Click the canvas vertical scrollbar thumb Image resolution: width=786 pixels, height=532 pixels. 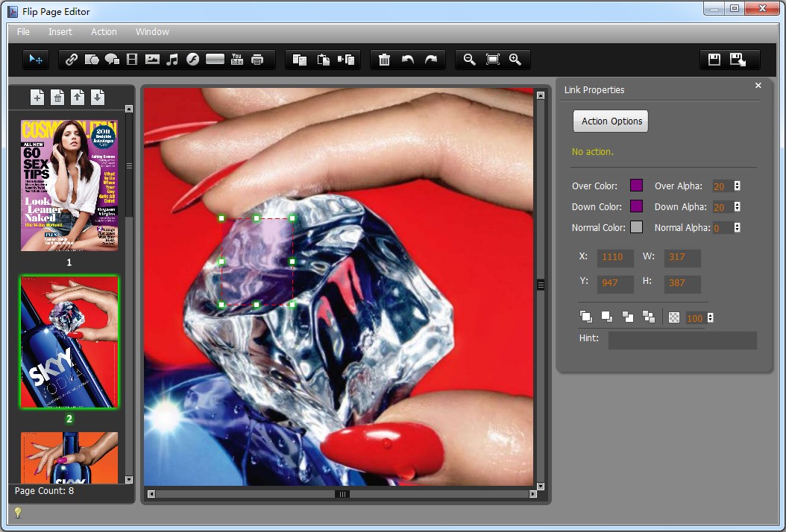pyautogui.click(x=541, y=285)
